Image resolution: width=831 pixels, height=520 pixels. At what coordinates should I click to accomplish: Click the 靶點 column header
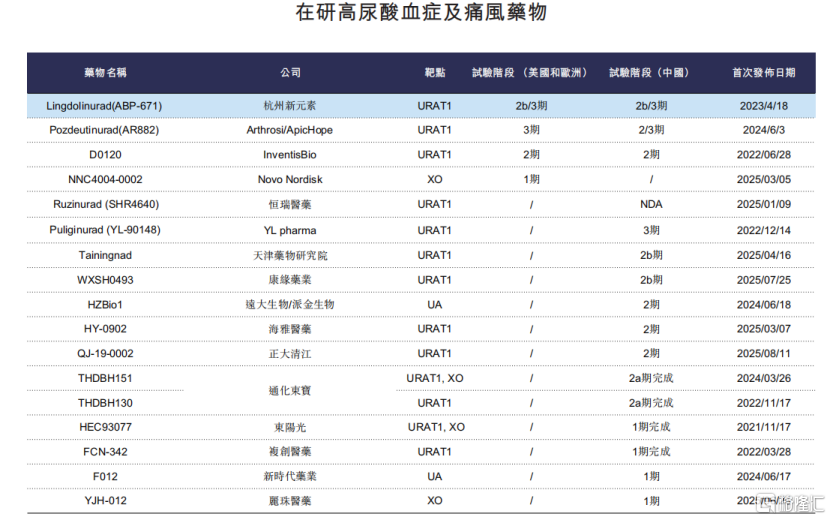[435, 73]
